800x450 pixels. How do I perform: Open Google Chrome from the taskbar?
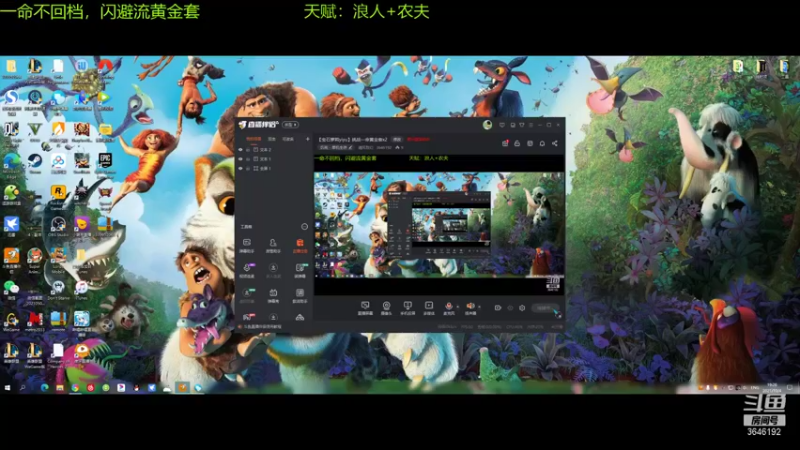75,388
